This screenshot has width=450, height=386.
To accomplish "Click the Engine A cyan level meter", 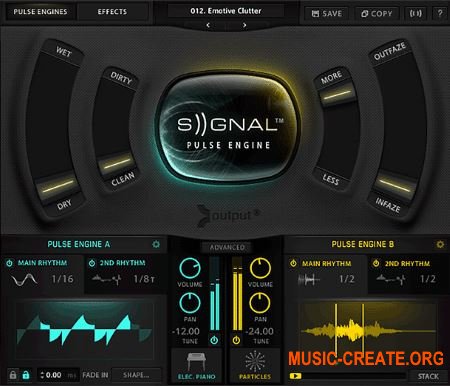I will 215,295.
